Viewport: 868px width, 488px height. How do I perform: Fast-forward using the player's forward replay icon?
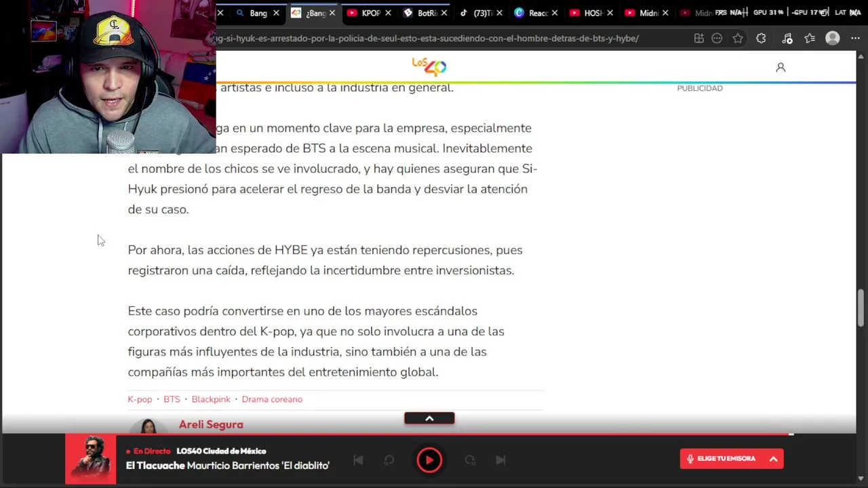(x=470, y=460)
